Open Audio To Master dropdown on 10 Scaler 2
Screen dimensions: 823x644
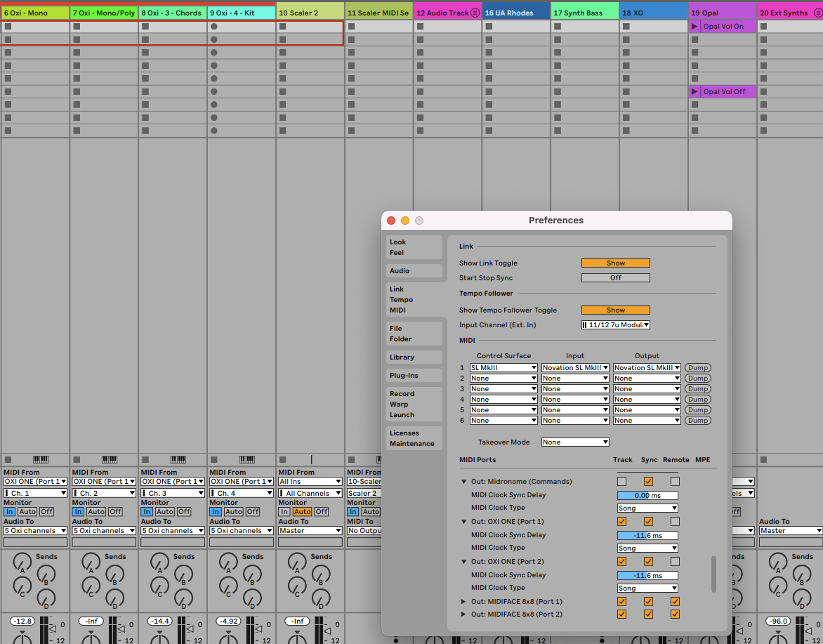[310, 531]
